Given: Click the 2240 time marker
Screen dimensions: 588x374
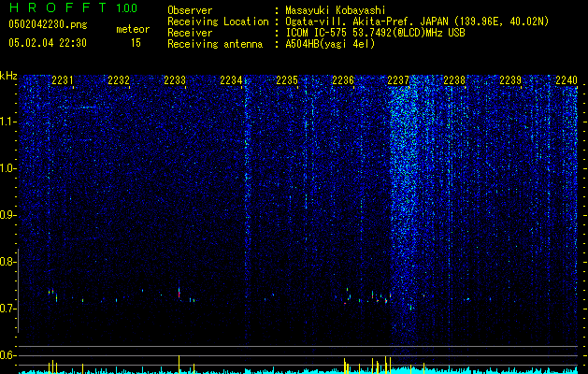Looking at the screenshot, I should click(x=566, y=80).
